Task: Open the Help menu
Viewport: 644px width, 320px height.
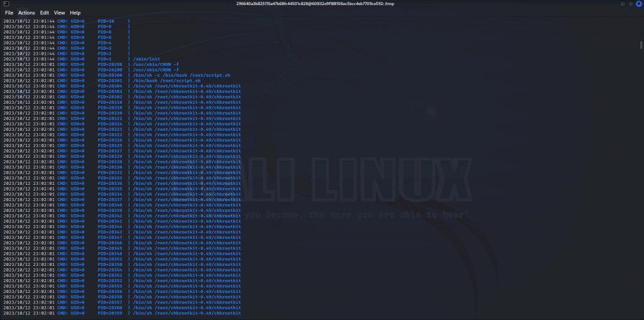Action: [x=75, y=13]
